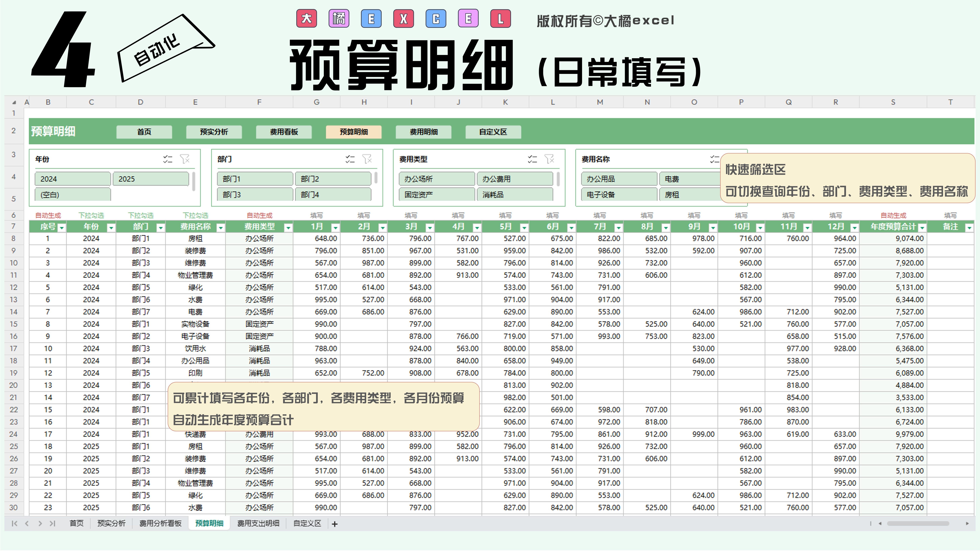Screen dimensions: 980x551
Task: Open 预实分析 sheet tab
Action: pos(111,524)
